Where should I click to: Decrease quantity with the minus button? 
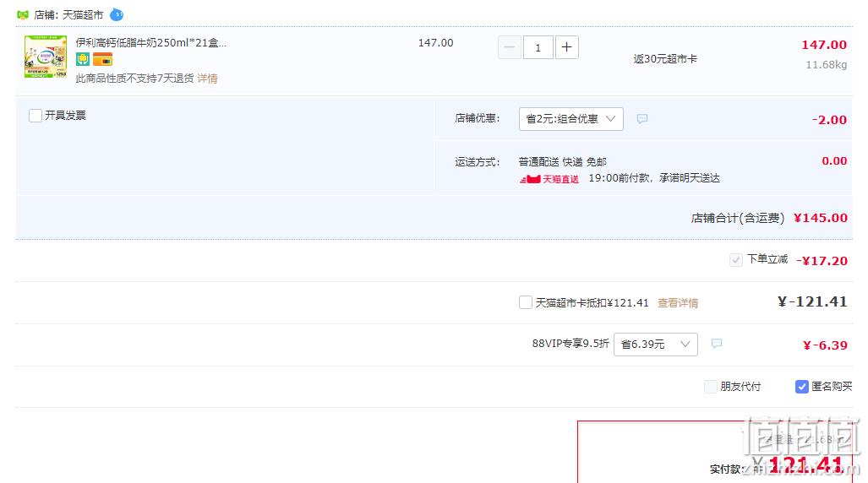point(510,47)
